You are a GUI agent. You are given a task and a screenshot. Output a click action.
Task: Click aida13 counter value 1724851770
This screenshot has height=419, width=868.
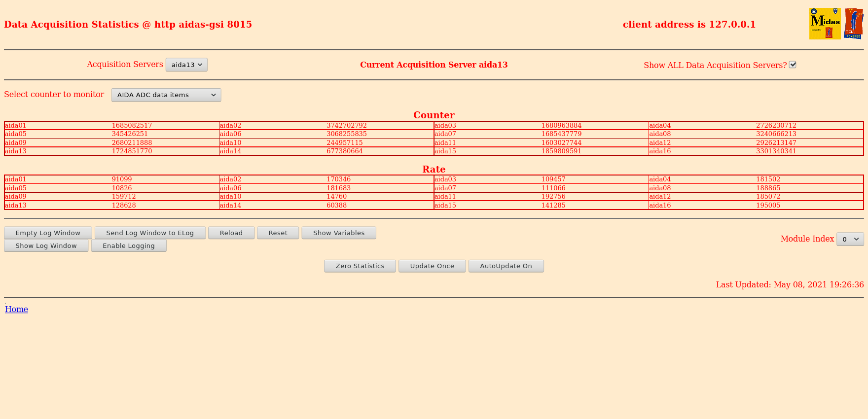[132, 151]
